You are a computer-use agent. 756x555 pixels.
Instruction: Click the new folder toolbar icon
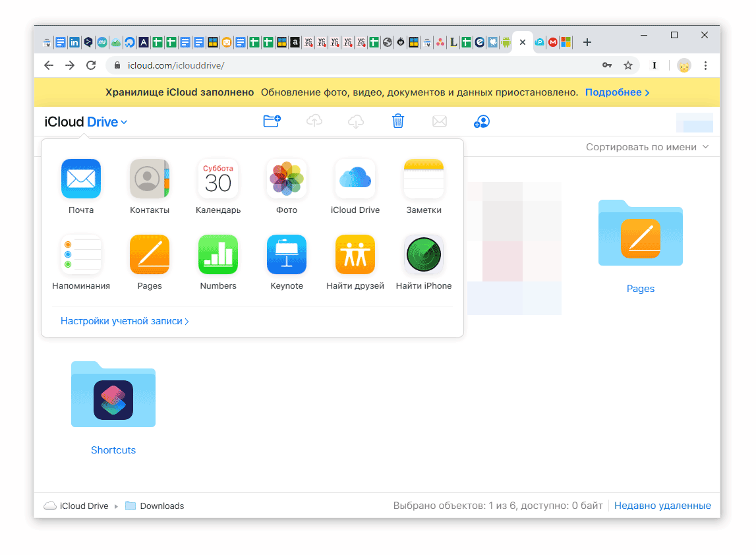pos(272,121)
